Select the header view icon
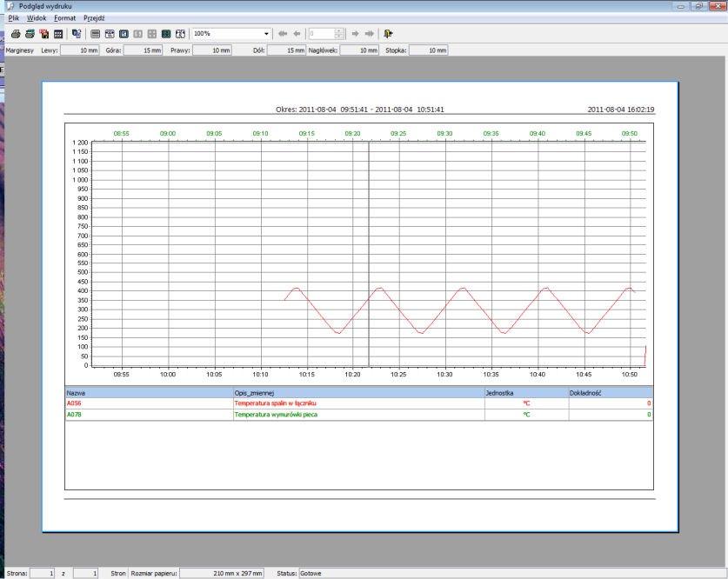Screen dimensions: 728x579 110,34
